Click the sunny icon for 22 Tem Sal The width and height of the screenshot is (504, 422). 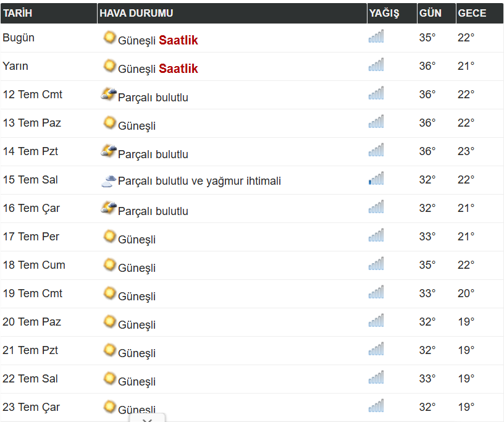coord(109,378)
